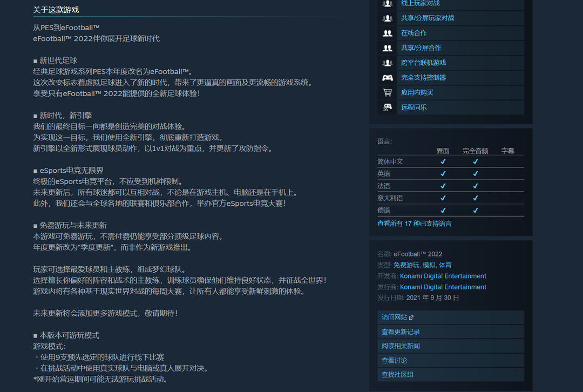The height and width of the screenshot is (392, 583).
Task: Open the 应用内购买 feature link
Action: click(417, 92)
